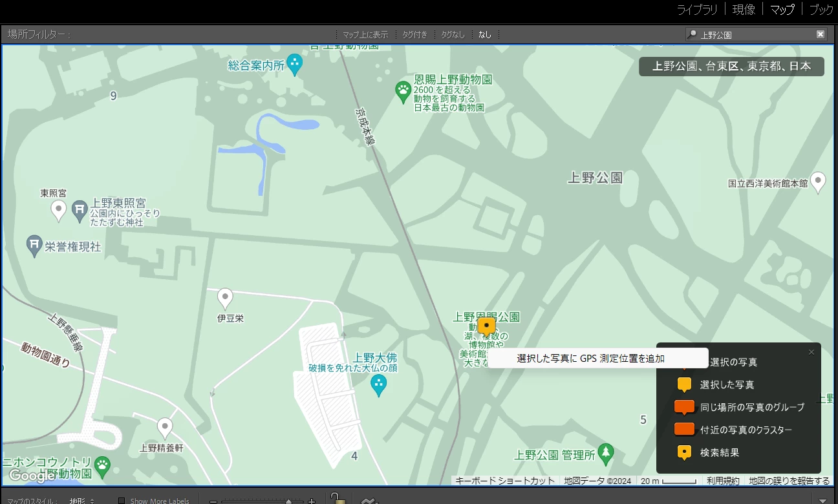The width and height of the screenshot is (838, 504).
Task: Click the map zoom slider handle
Action: tap(288, 501)
